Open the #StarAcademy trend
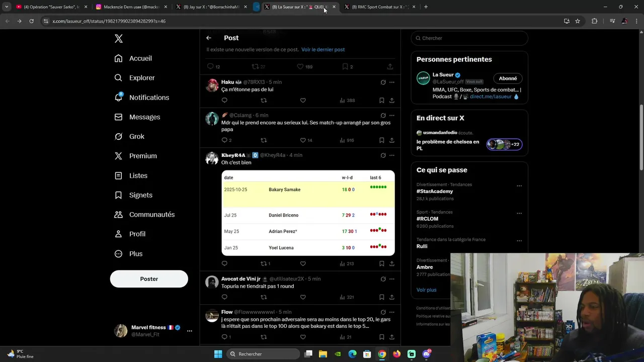 (x=435, y=192)
